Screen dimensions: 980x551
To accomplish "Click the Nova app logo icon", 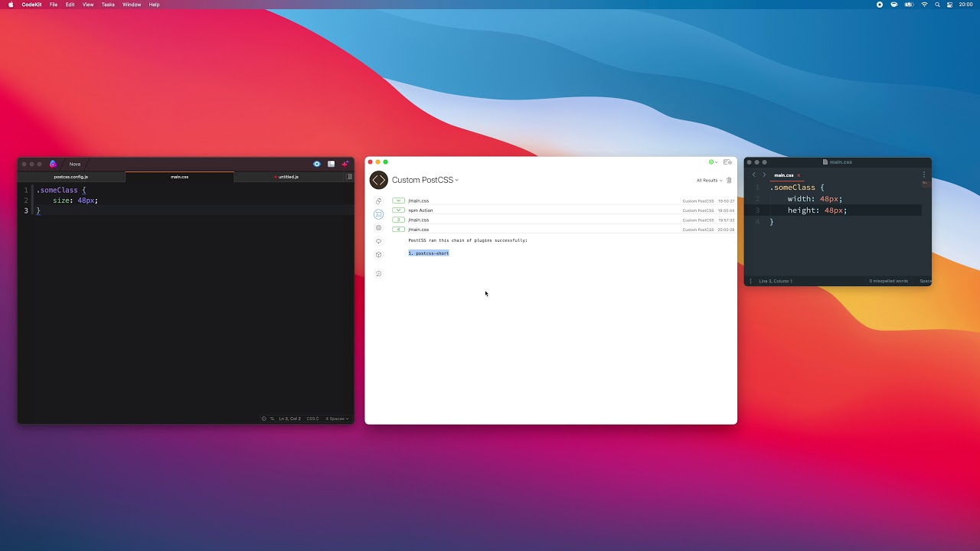I will 53,164.
